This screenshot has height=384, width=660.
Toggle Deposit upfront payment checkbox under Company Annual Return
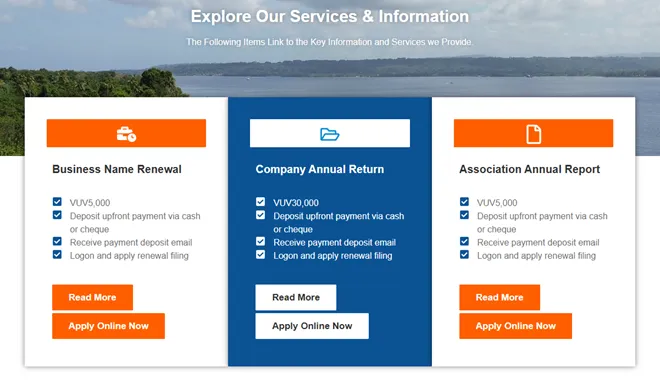click(x=261, y=215)
